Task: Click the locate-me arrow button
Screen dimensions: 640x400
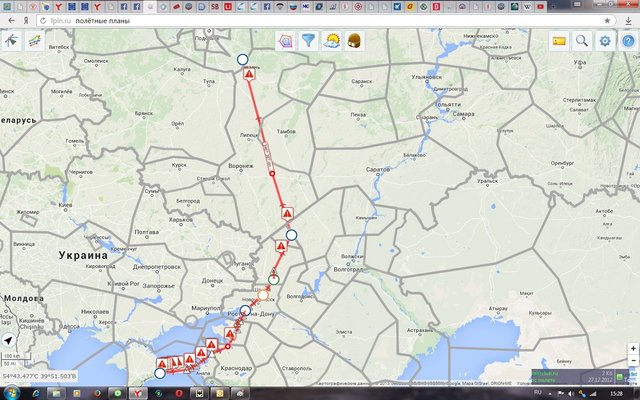Action: [9, 340]
